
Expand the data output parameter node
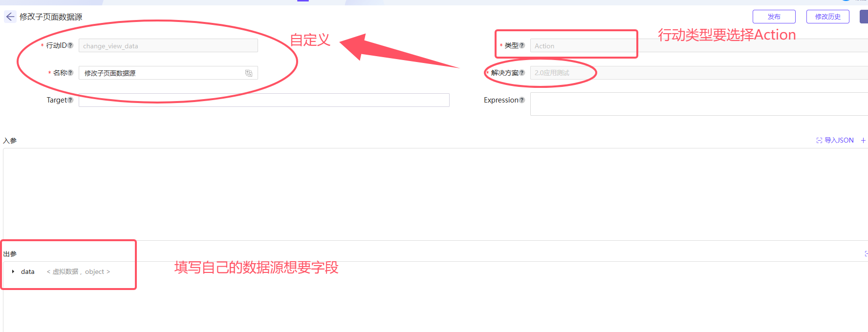pos(13,271)
